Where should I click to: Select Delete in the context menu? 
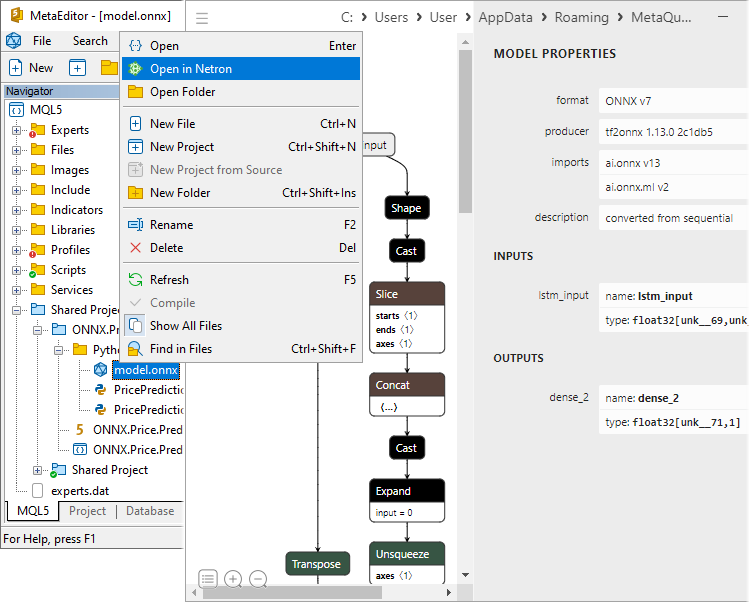tap(241, 248)
